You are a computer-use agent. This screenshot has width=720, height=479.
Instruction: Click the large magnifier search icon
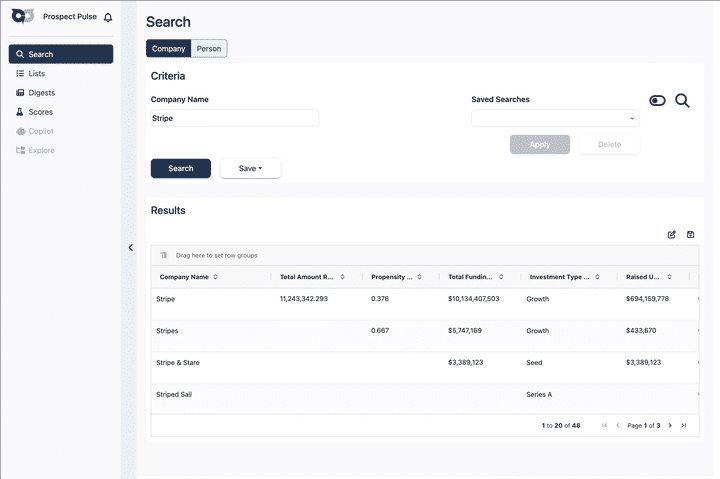[682, 101]
